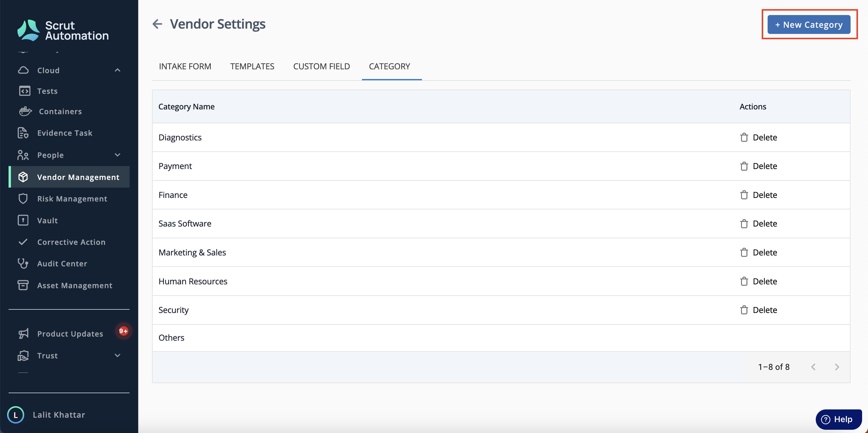Open Asset Management from the sidebar

pos(69,285)
